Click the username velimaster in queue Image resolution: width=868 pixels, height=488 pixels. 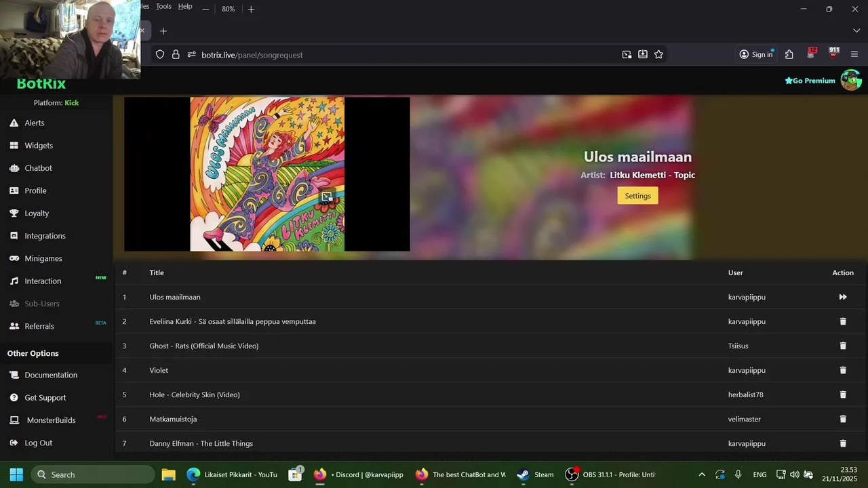point(745,419)
